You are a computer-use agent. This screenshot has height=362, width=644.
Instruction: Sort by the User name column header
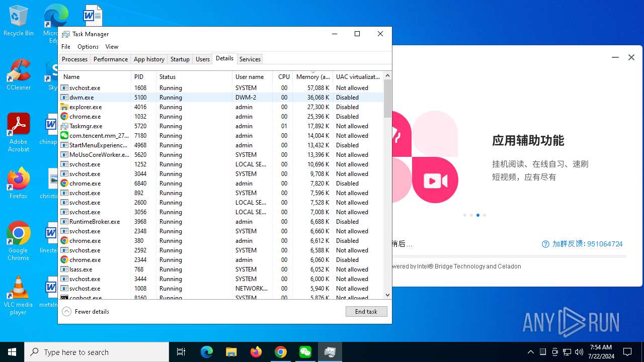(x=252, y=77)
